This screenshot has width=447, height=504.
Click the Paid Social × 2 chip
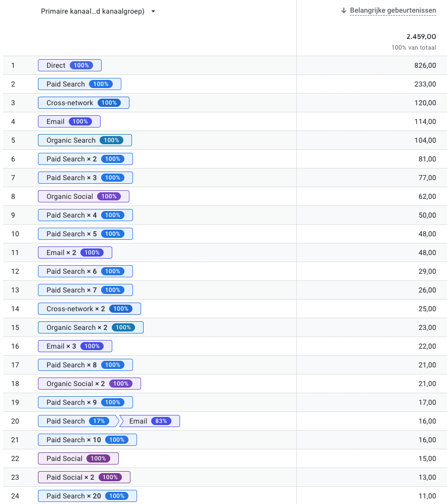(x=84, y=477)
